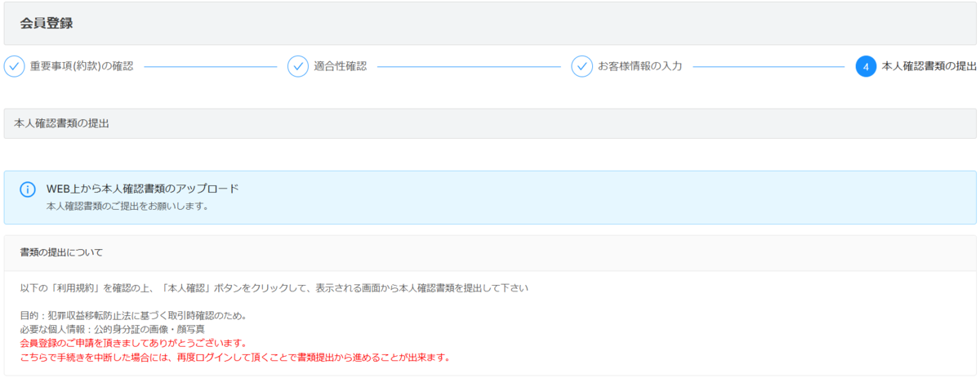Click the blue step 4 circle

[x=866, y=66]
